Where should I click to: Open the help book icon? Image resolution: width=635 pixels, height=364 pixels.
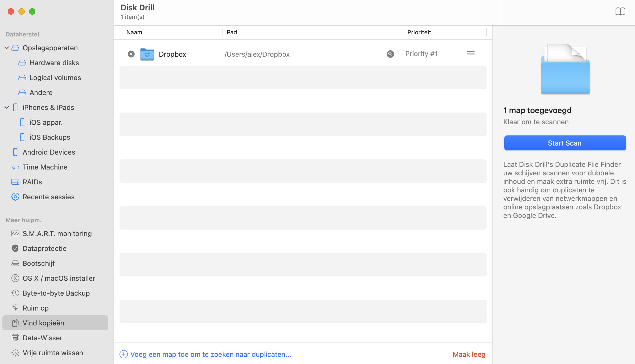(620, 11)
